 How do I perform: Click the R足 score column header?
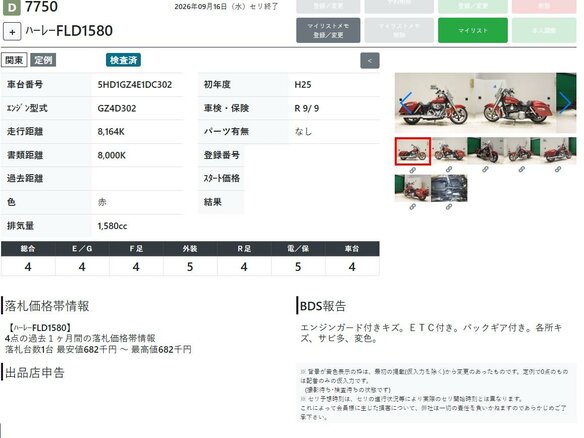(x=244, y=249)
